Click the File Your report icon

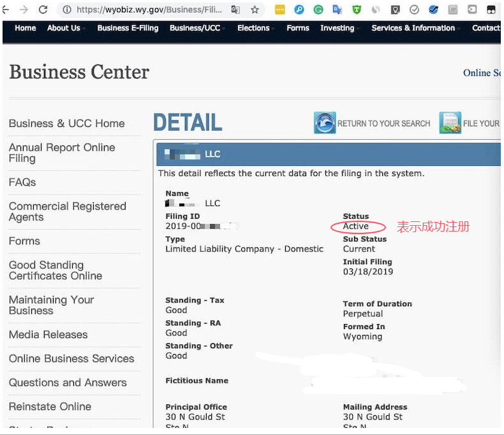450,123
